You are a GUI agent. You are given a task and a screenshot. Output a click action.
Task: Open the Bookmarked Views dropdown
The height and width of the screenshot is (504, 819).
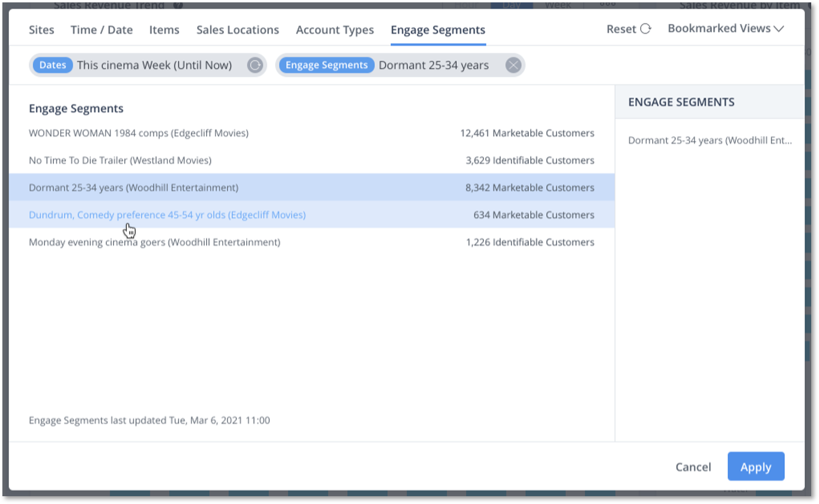point(725,28)
